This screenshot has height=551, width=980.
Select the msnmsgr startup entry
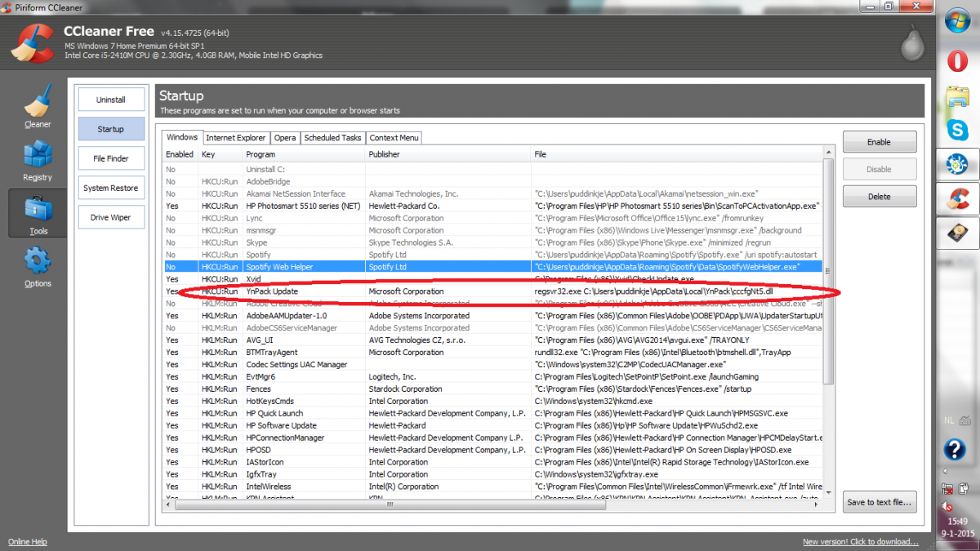492,230
